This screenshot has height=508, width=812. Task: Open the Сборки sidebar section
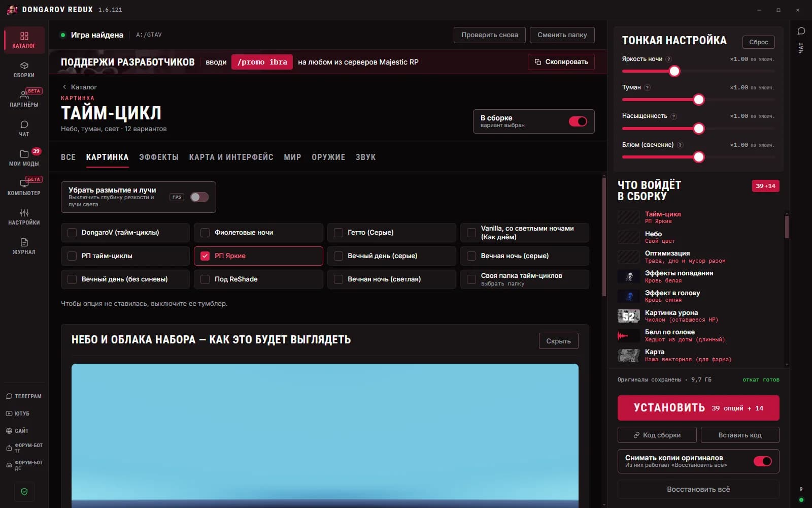pos(24,70)
